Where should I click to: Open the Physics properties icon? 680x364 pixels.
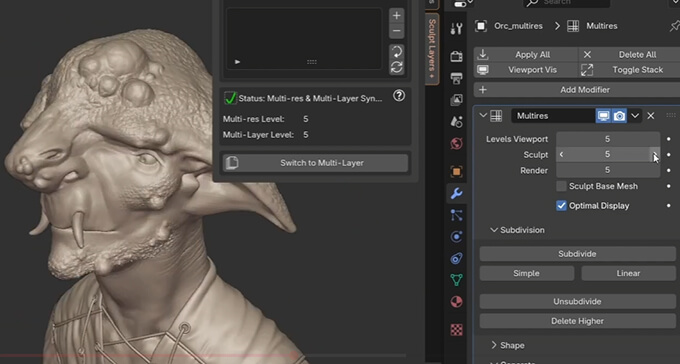456,237
